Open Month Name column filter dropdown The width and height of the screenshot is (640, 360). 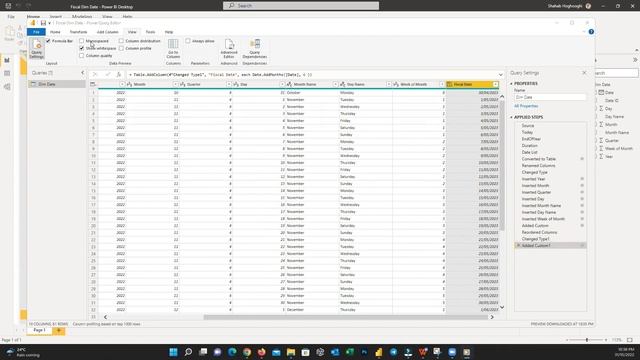tap(335, 84)
